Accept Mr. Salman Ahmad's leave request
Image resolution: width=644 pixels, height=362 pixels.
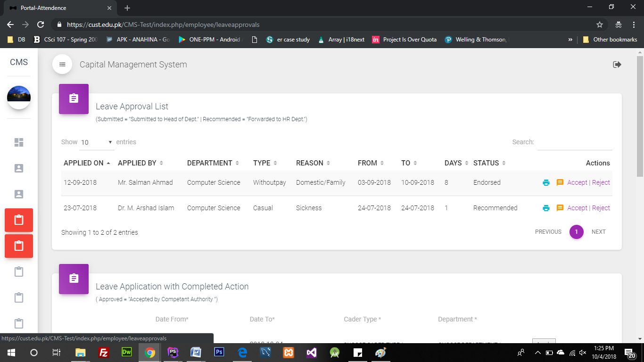pos(577,182)
